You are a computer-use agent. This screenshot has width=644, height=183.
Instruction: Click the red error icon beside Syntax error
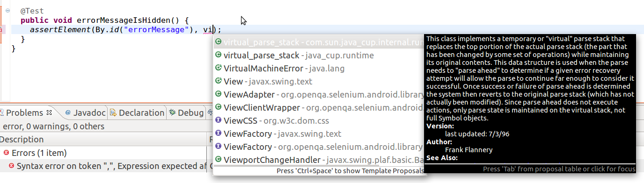[11, 166]
